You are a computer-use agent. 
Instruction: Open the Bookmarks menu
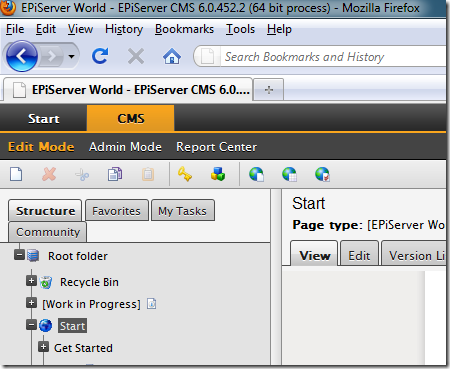pyautogui.click(x=184, y=29)
